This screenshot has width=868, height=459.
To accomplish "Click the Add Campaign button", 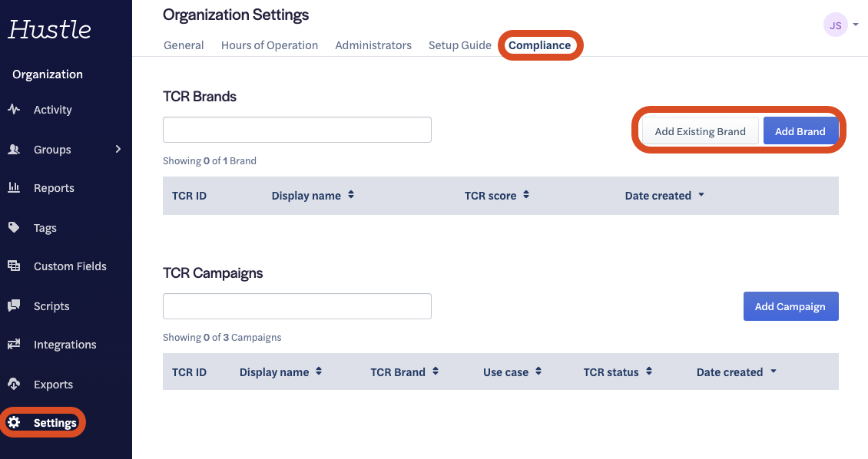I will click(790, 306).
